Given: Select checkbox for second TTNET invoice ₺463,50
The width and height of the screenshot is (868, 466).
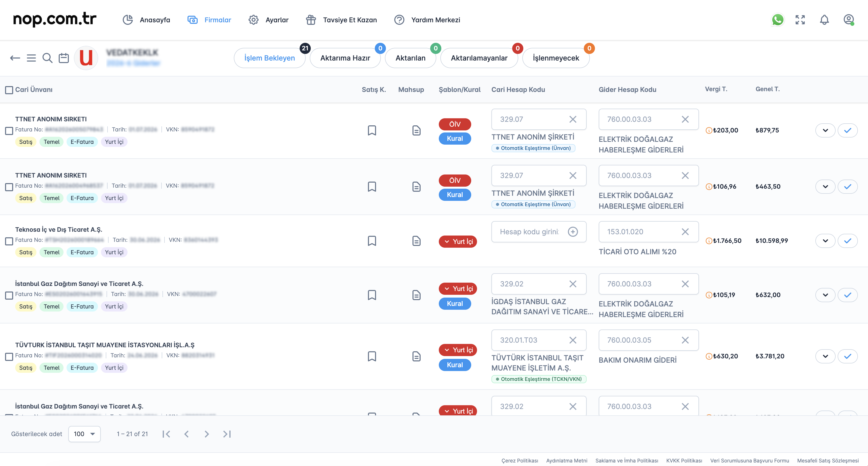Looking at the screenshot, I should tap(9, 187).
